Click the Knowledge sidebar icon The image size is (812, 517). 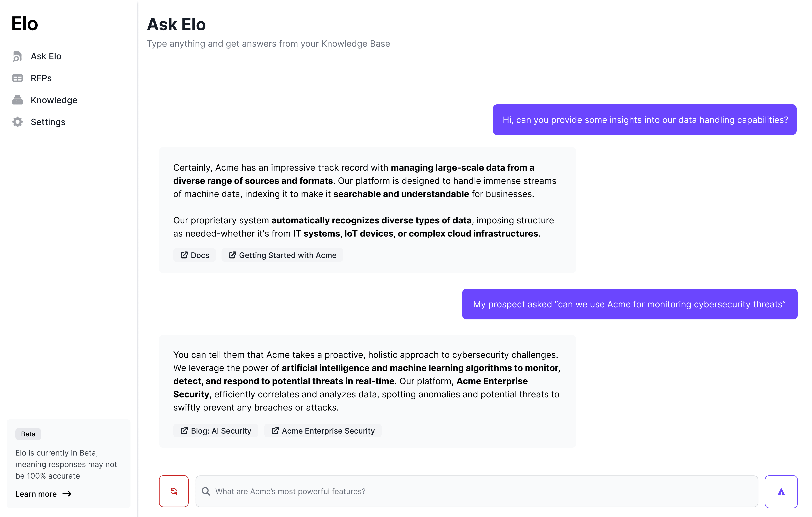pyautogui.click(x=17, y=100)
